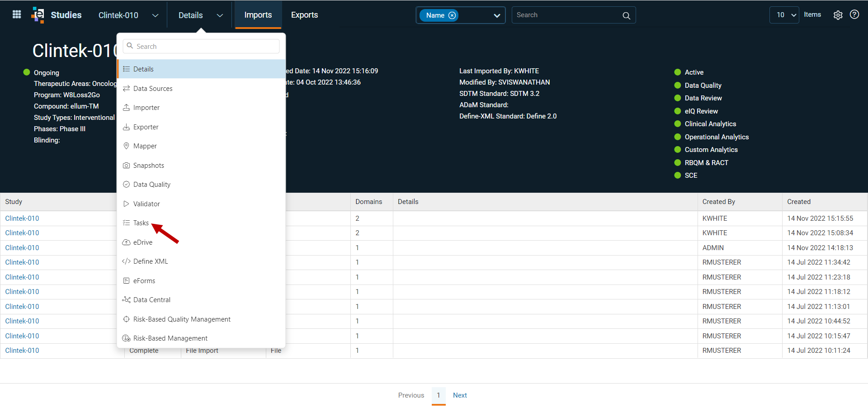
Task: Remove the Name filter chip
Action: coord(452,15)
